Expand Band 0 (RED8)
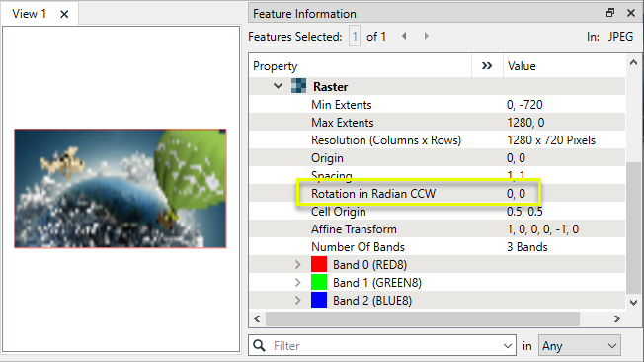The height and width of the screenshot is (362, 644). [x=298, y=264]
